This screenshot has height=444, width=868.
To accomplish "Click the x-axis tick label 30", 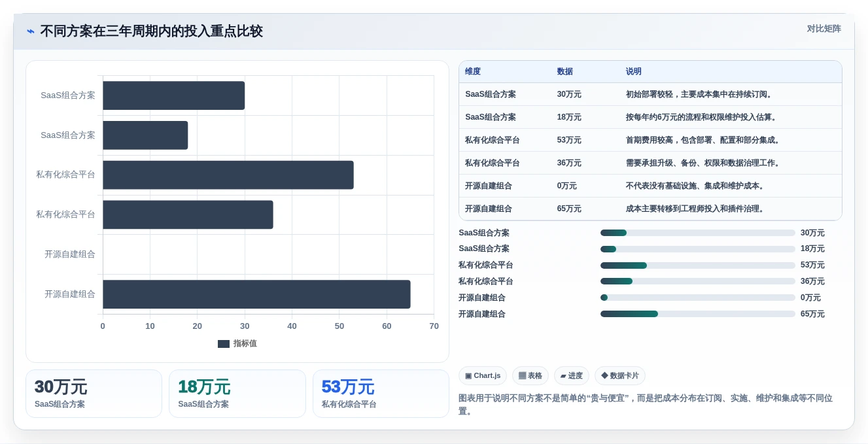I will [x=245, y=326].
